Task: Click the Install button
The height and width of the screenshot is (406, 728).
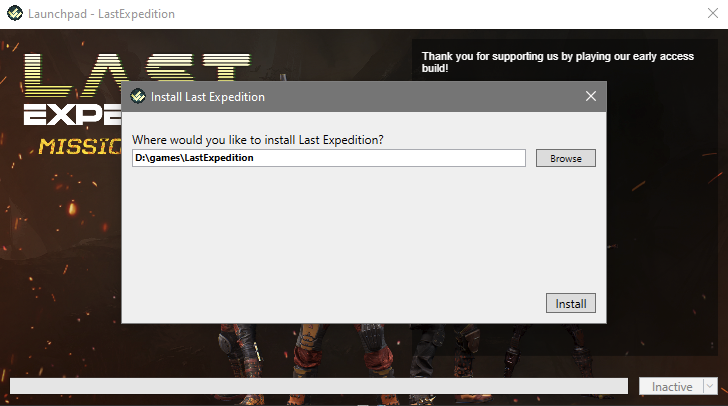Action: (571, 303)
